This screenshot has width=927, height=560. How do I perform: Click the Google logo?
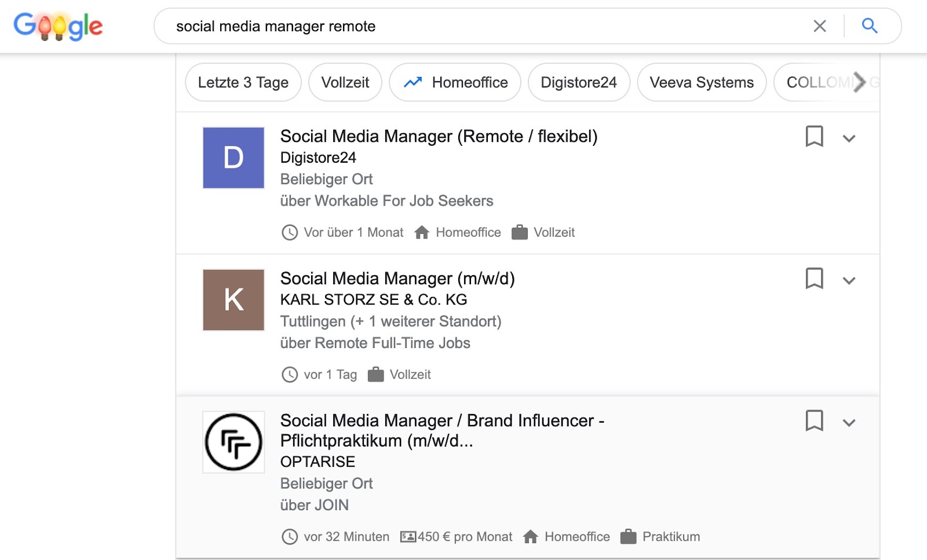point(58,26)
